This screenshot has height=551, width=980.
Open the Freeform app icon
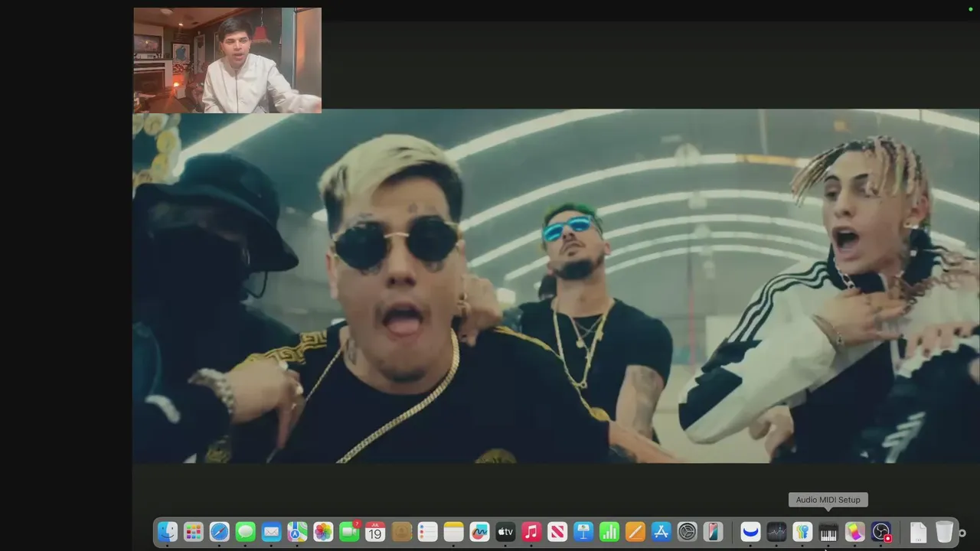(479, 532)
